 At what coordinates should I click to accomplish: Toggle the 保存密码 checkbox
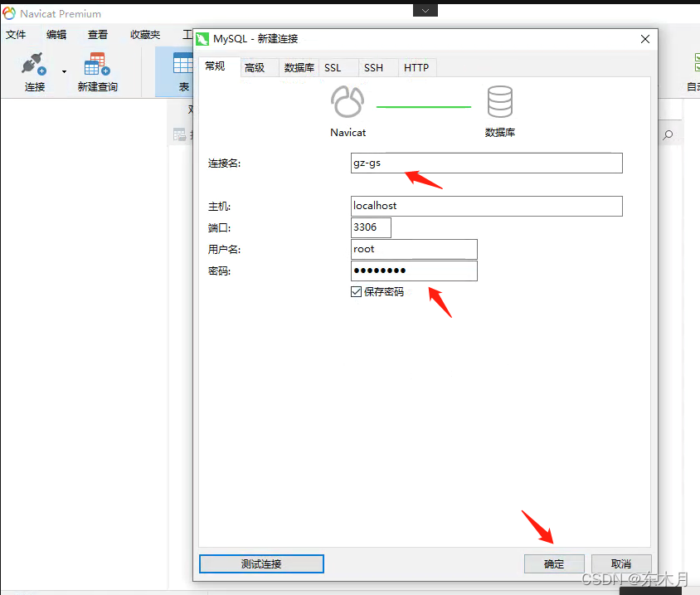pos(356,292)
